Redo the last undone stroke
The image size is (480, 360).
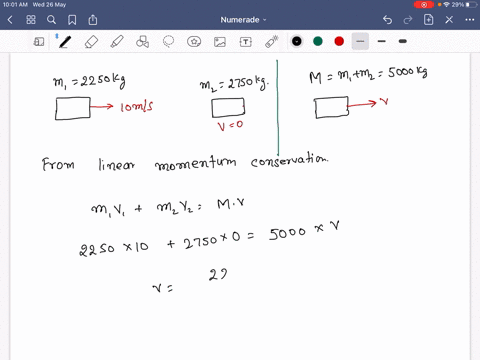coord(408,20)
